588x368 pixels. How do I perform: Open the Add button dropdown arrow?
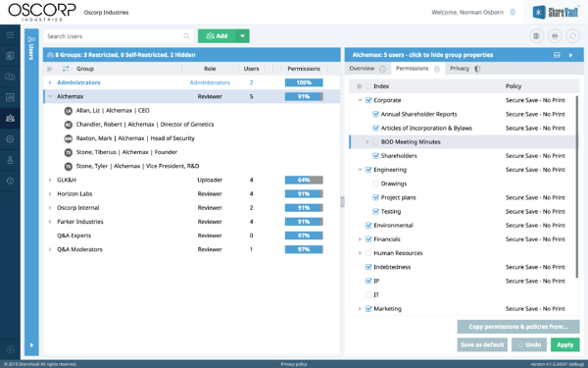click(x=243, y=36)
